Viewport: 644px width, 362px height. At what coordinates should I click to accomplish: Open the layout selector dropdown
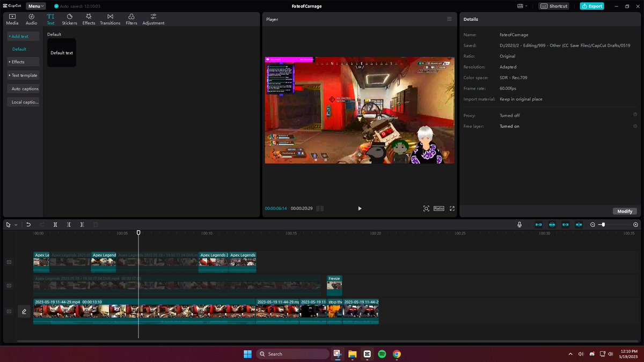pos(522,6)
